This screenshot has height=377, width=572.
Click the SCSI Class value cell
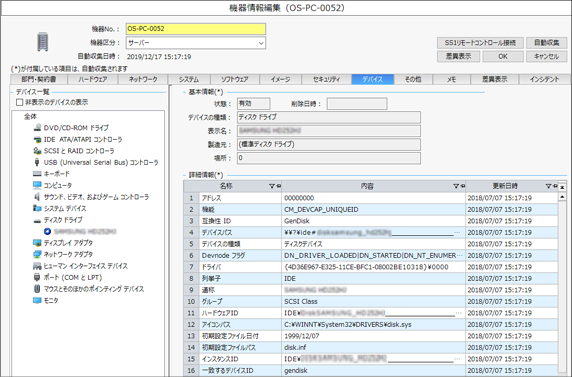(x=373, y=301)
